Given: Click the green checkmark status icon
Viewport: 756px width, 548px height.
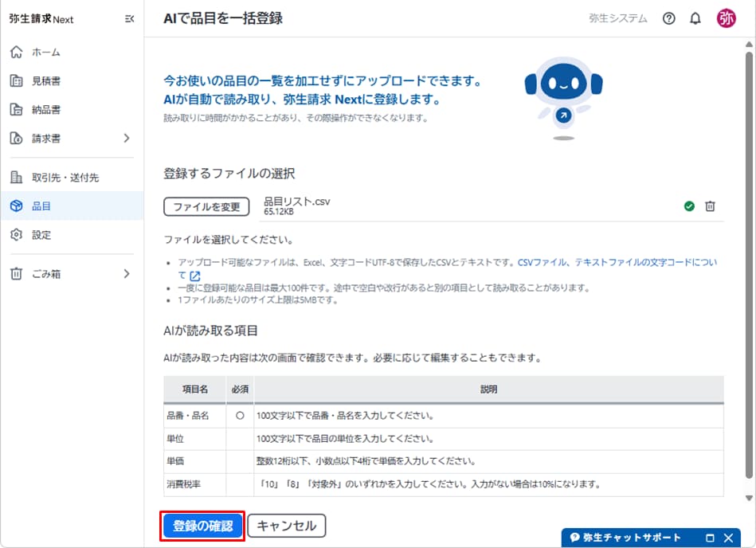Looking at the screenshot, I should [x=689, y=206].
